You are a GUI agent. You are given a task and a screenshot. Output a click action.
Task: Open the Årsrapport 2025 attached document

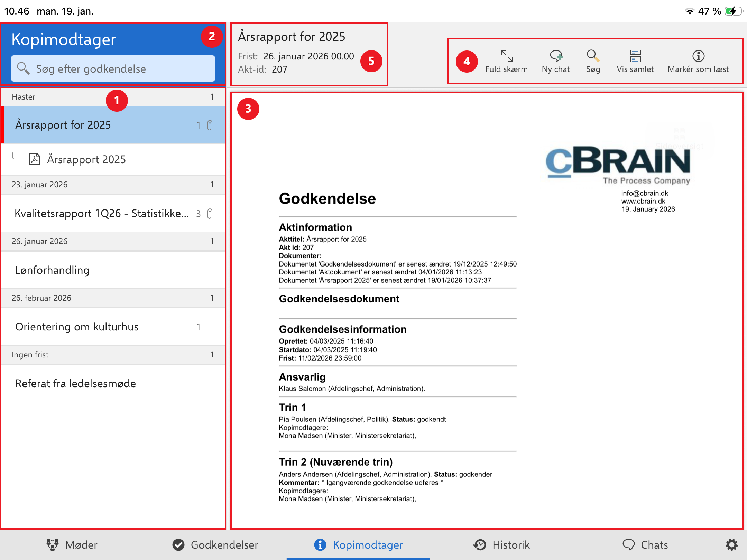point(113,159)
